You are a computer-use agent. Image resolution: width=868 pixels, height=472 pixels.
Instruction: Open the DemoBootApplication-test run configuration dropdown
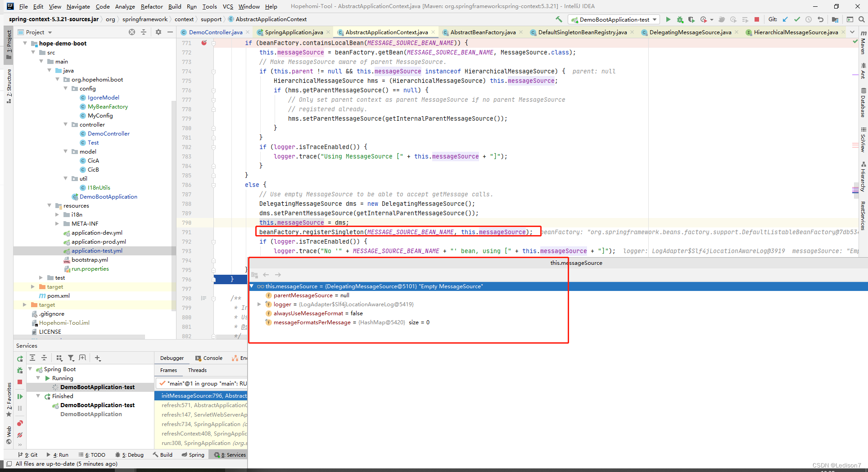[614, 19]
